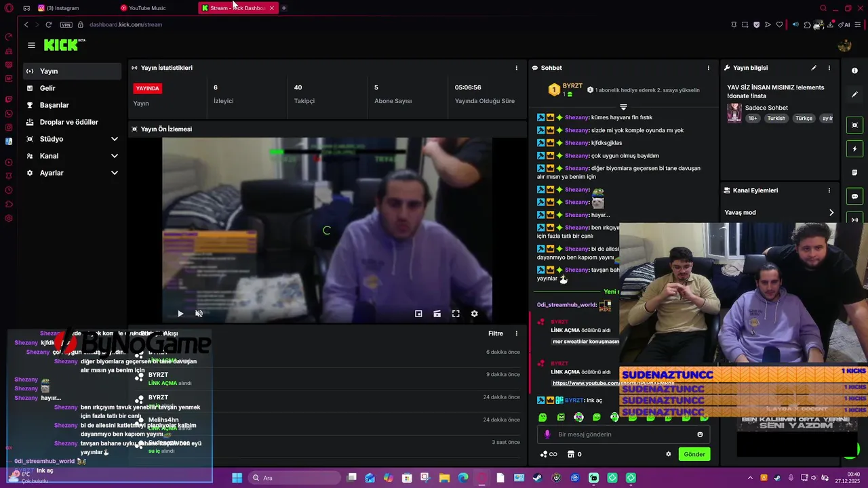Click the Opera logo menu button
The height and width of the screenshot is (488, 868).
click(x=9, y=8)
